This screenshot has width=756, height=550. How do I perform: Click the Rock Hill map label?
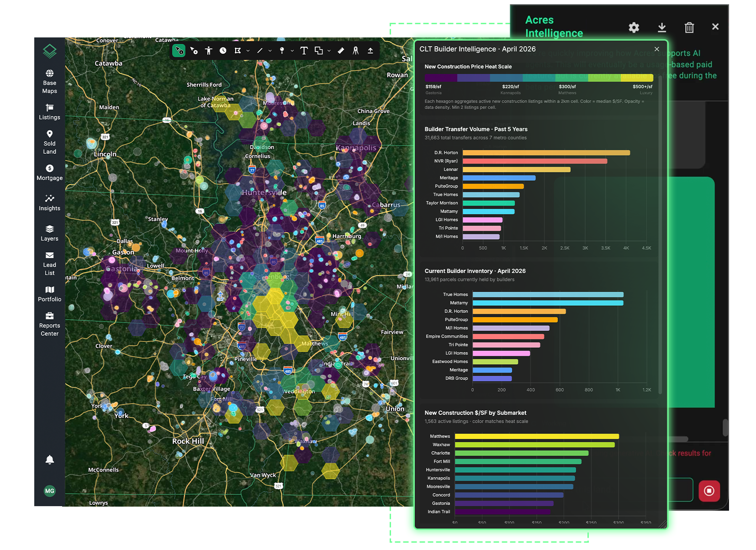(x=188, y=441)
